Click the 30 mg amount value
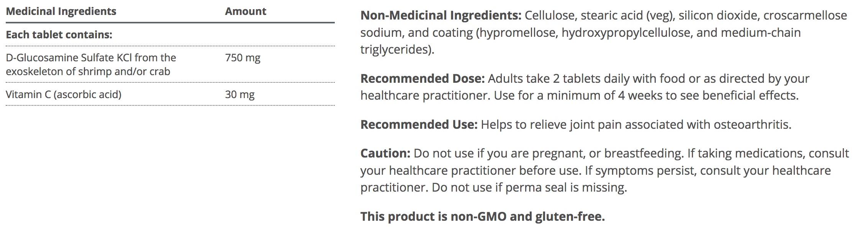This screenshot has height=233, width=868. (x=240, y=95)
